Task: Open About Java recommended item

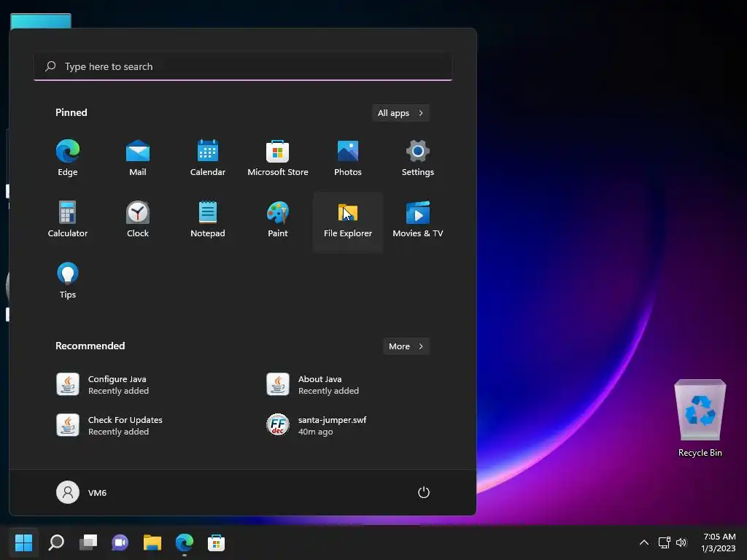Action: [312, 385]
